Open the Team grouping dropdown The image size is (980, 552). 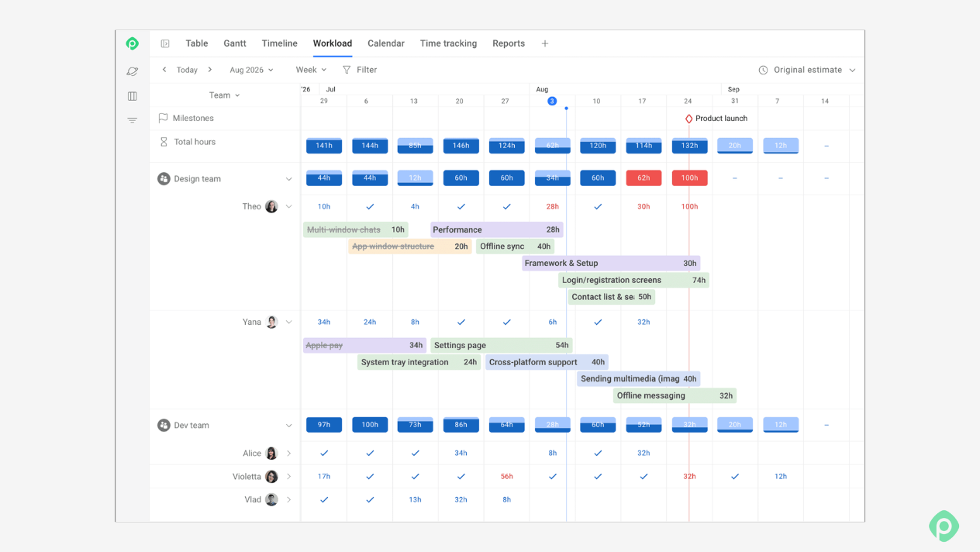224,95
